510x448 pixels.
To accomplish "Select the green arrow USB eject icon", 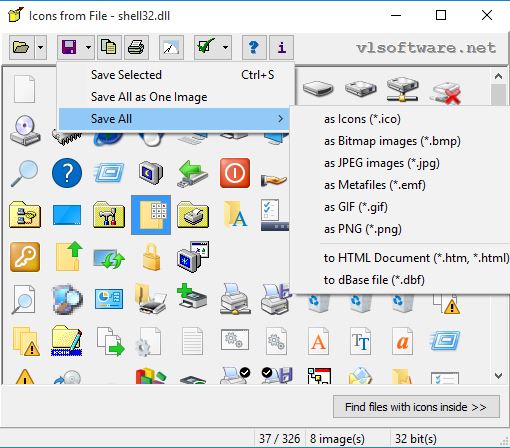I will [x=193, y=173].
